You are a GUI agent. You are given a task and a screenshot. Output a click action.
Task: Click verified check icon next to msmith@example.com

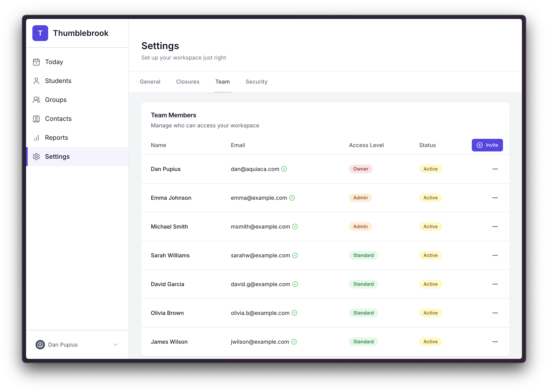[x=295, y=226]
